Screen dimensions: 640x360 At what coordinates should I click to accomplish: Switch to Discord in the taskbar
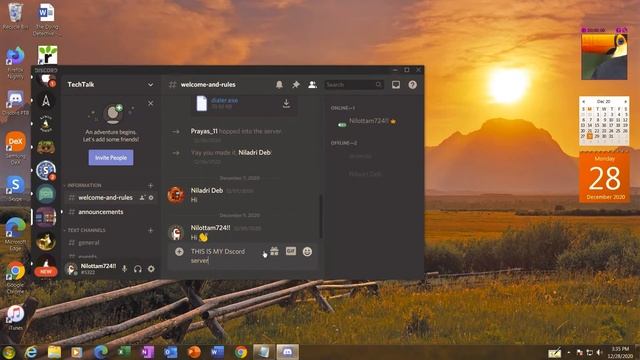pyautogui.click(x=287, y=352)
